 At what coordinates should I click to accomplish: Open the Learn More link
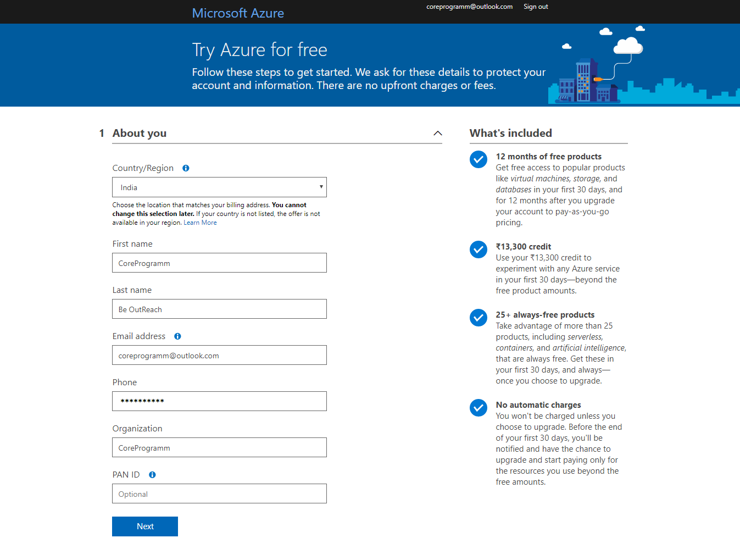click(x=200, y=223)
